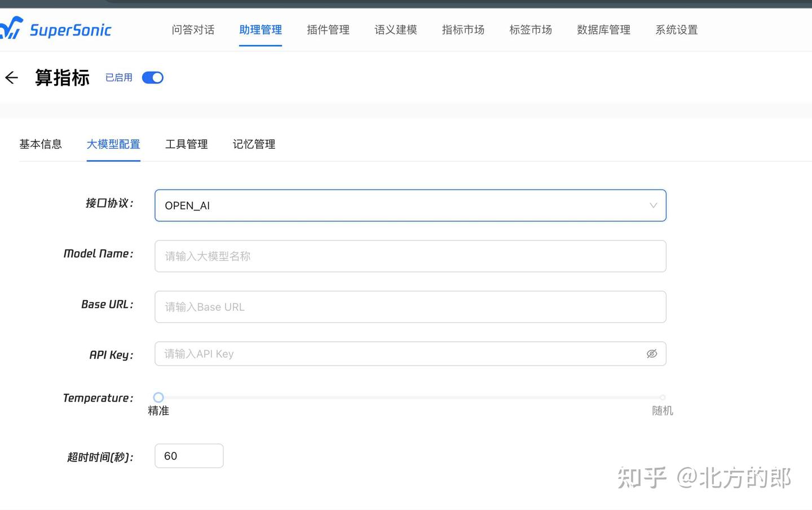The height and width of the screenshot is (510, 812).
Task: Click the 数据库管理 navigation link
Action: point(603,30)
